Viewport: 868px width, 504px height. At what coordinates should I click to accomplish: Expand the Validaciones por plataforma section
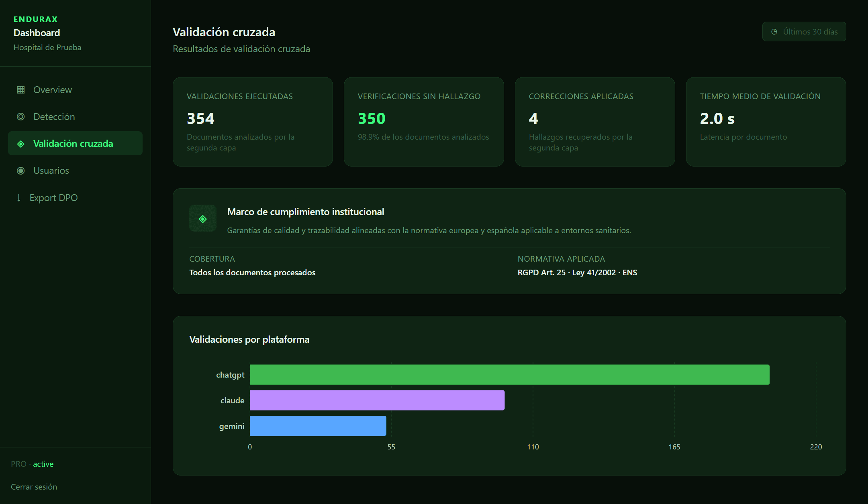click(249, 339)
